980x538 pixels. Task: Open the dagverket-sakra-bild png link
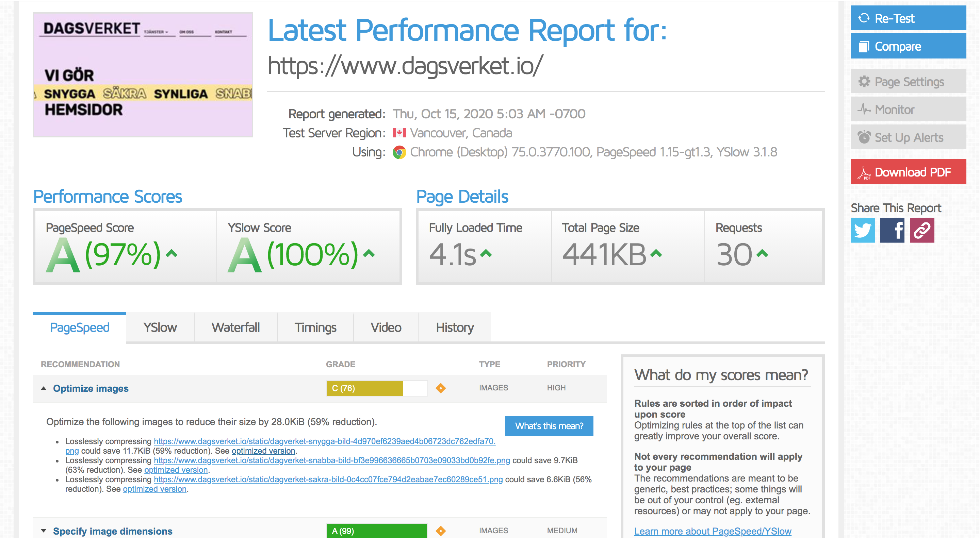328,479
